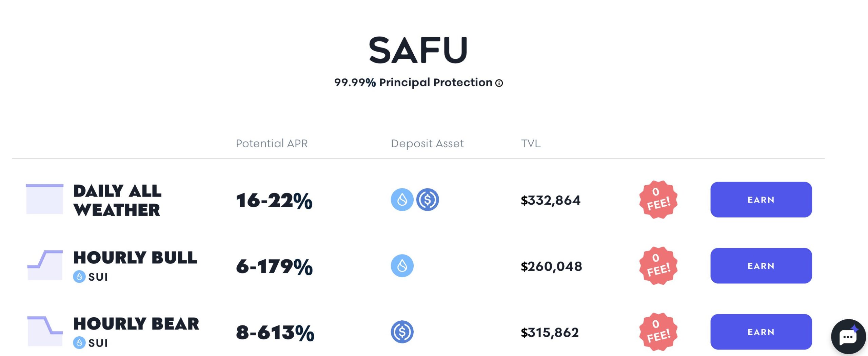The width and height of the screenshot is (868, 356).
Task: Click the TVL column header
Action: coord(531,144)
